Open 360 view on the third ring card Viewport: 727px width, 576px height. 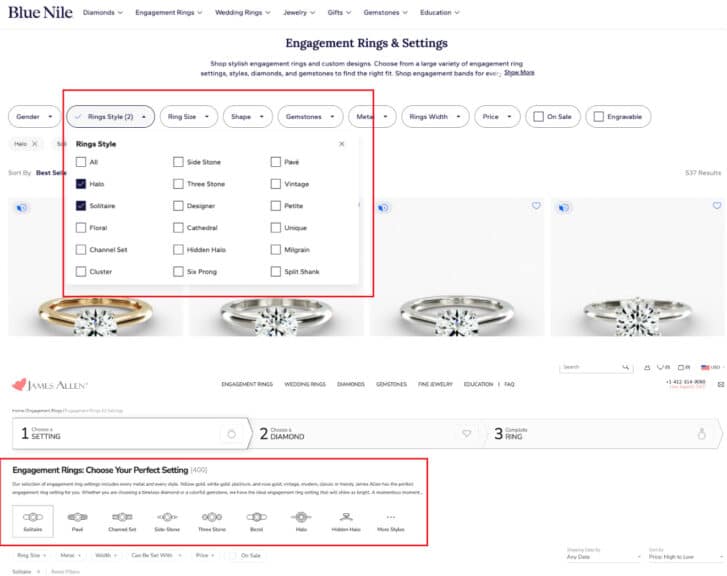click(x=383, y=208)
